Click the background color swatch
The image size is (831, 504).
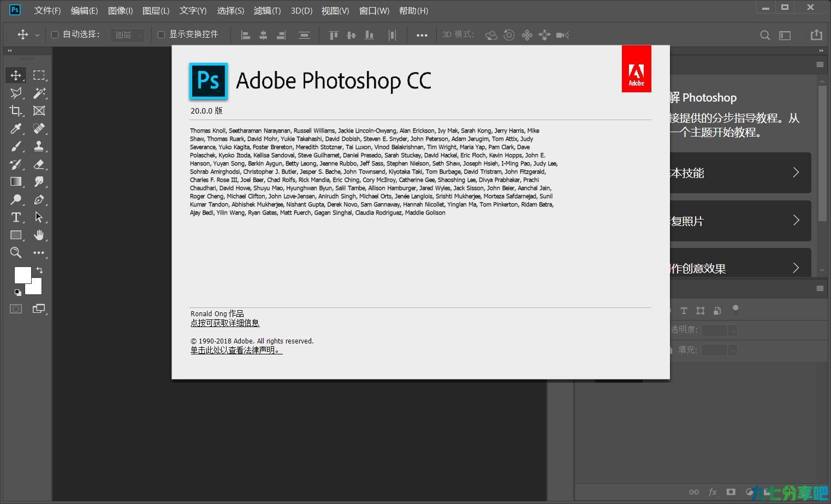36,288
